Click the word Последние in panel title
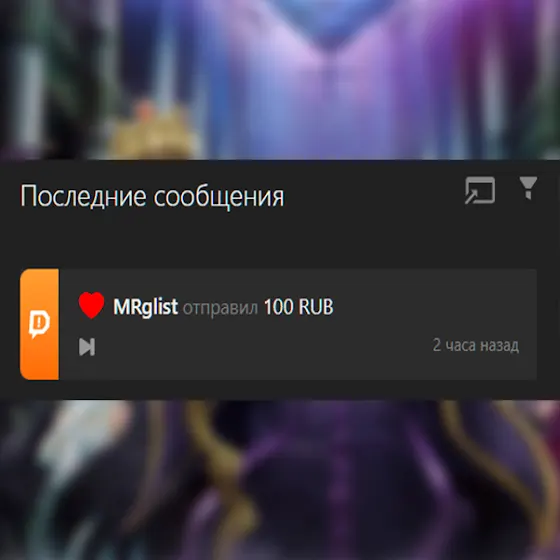 (83, 196)
